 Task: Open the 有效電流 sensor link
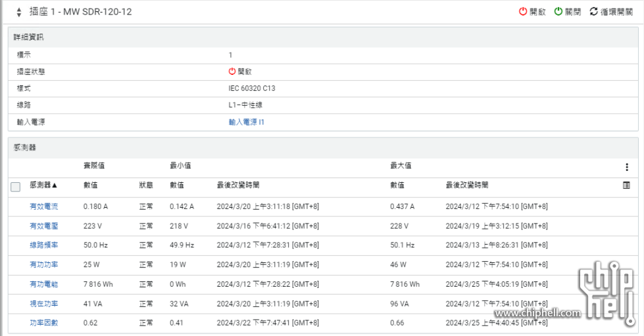tap(44, 206)
